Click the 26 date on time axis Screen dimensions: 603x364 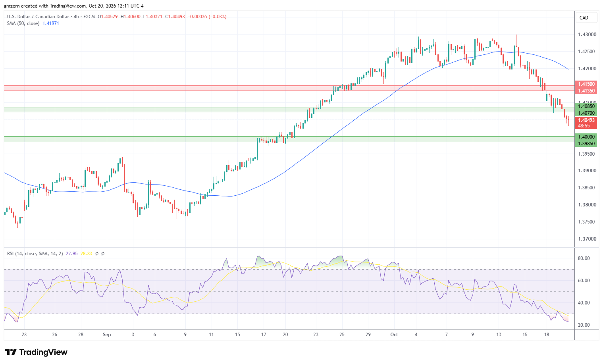pyautogui.click(x=55, y=335)
